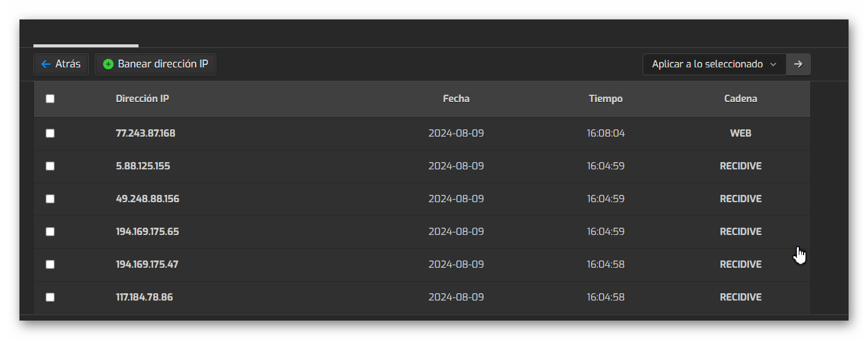The height and width of the screenshot is (340, 868).
Task: Select the checkbox for 49.248.88.156
Action: (50, 199)
